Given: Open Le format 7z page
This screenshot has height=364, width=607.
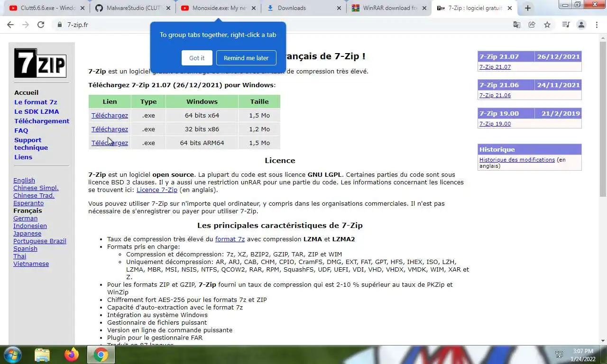Looking at the screenshot, I should click(x=36, y=102).
